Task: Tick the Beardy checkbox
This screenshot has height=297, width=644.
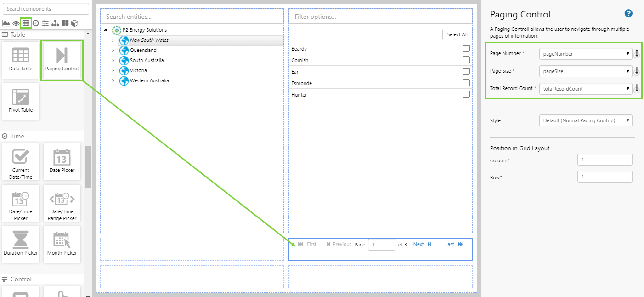Action: click(466, 48)
